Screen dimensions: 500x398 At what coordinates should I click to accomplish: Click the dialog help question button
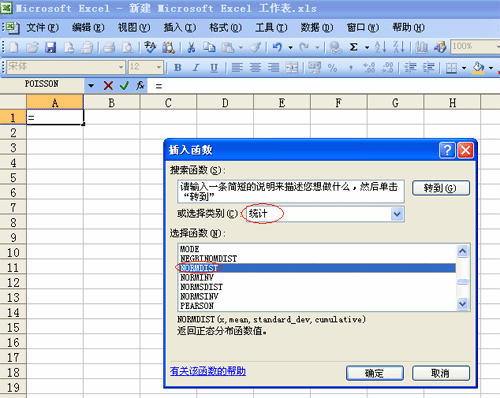click(x=447, y=150)
